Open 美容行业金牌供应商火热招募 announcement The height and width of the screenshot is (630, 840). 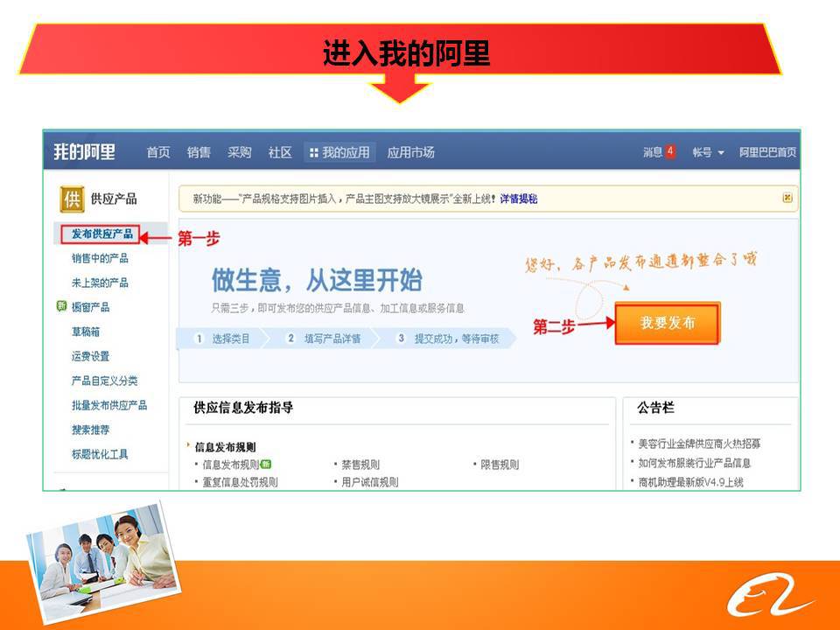[699, 444]
